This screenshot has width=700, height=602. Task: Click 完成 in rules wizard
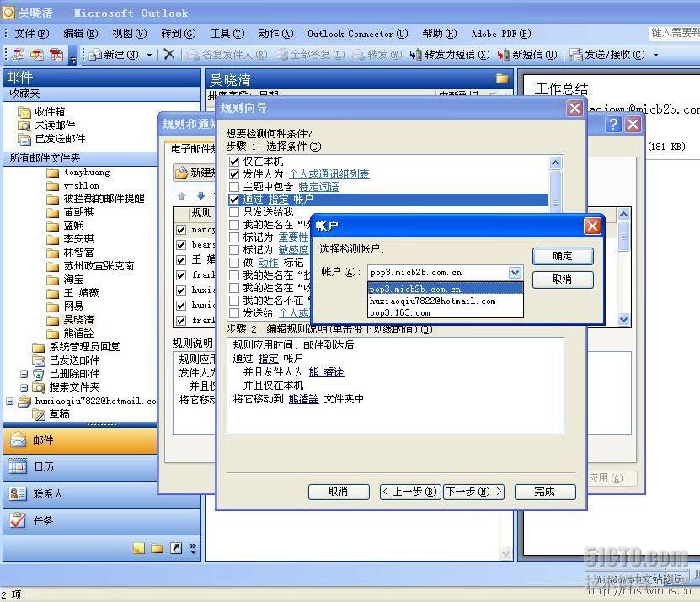pyautogui.click(x=545, y=492)
